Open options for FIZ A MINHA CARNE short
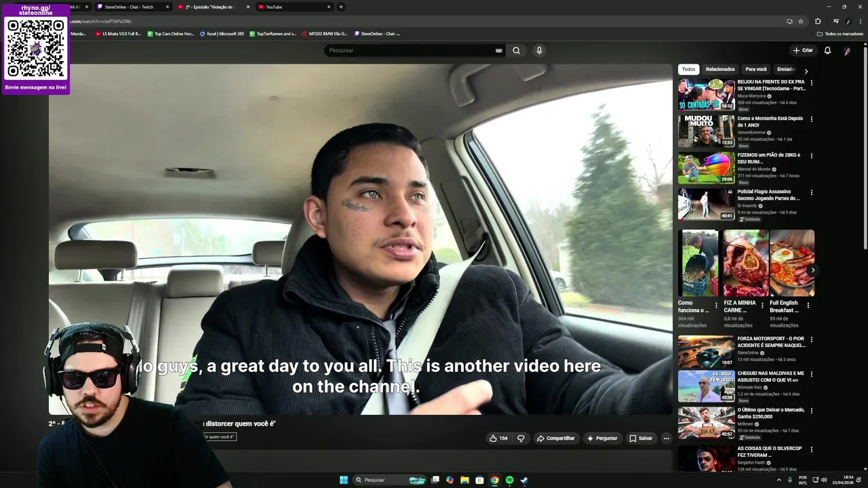 click(x=762, y=305)
